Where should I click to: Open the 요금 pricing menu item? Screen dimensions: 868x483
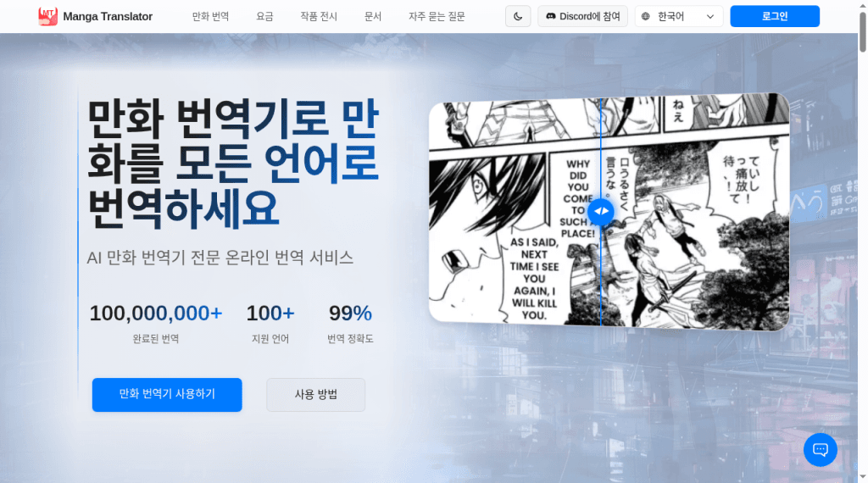(264, 17)
